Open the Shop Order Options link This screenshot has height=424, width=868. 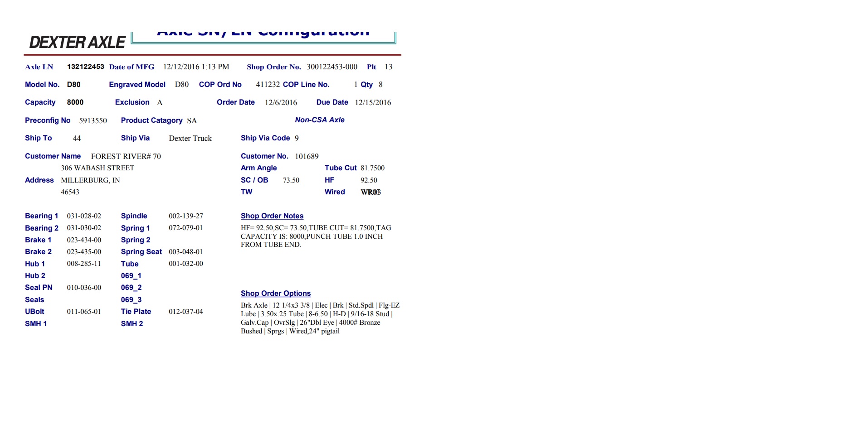pos(275,294)
